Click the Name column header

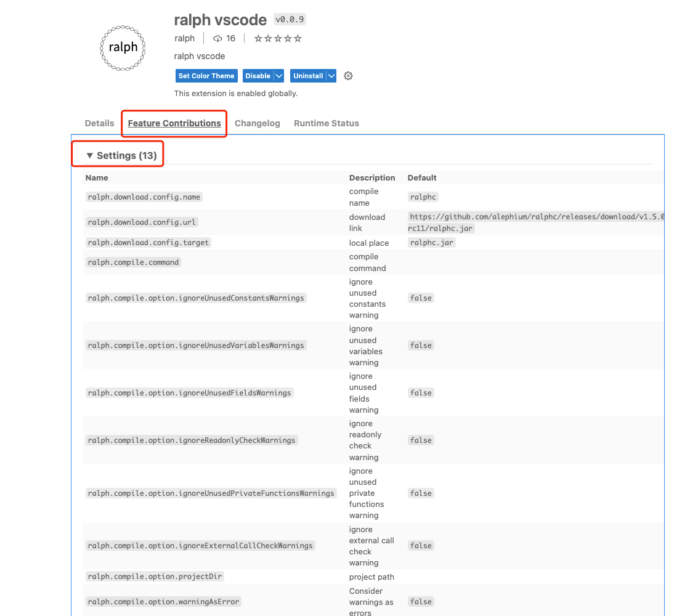click(97, 177)
